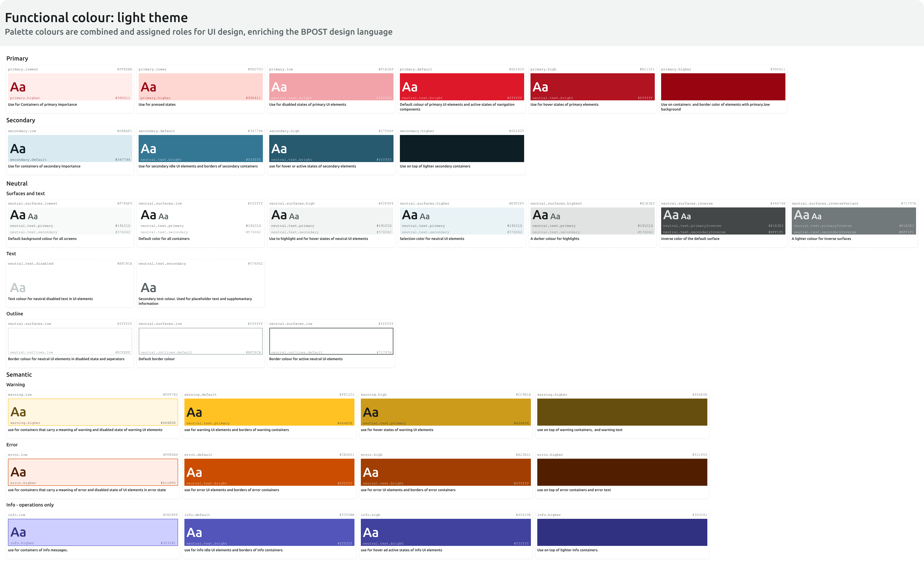Click the Semantic section heading

coord(19,374)
